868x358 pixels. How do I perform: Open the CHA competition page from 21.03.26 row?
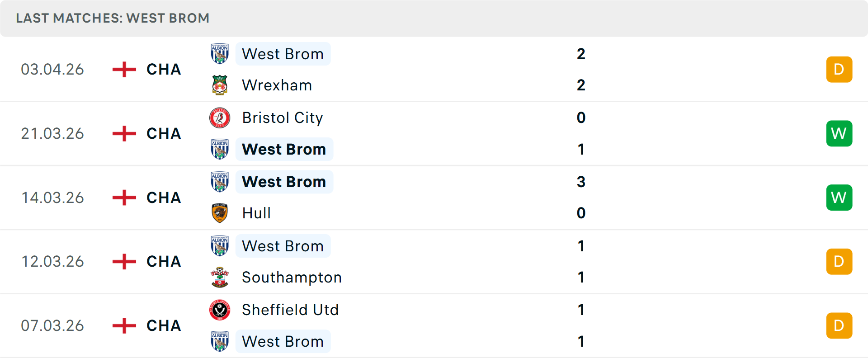point(163,133)
